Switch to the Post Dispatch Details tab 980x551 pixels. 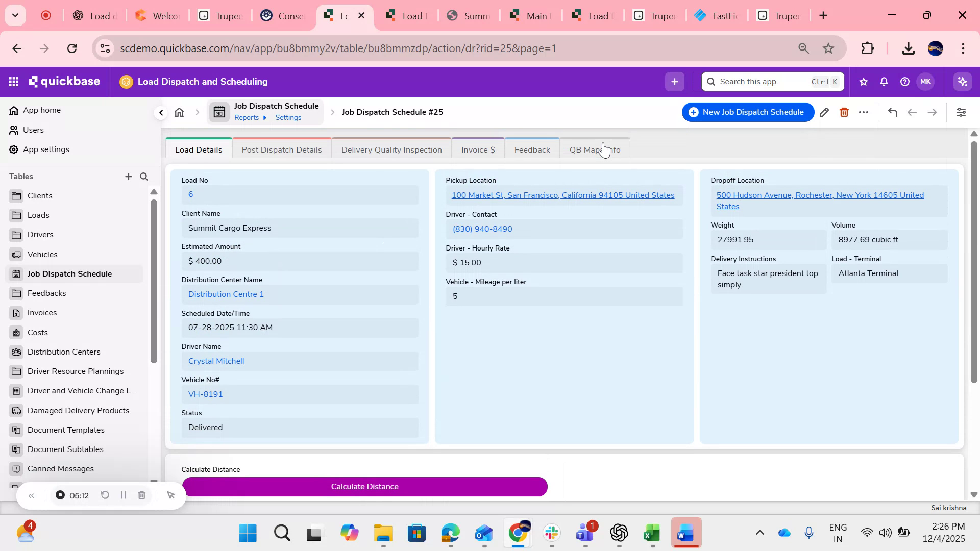click(282, 149)
